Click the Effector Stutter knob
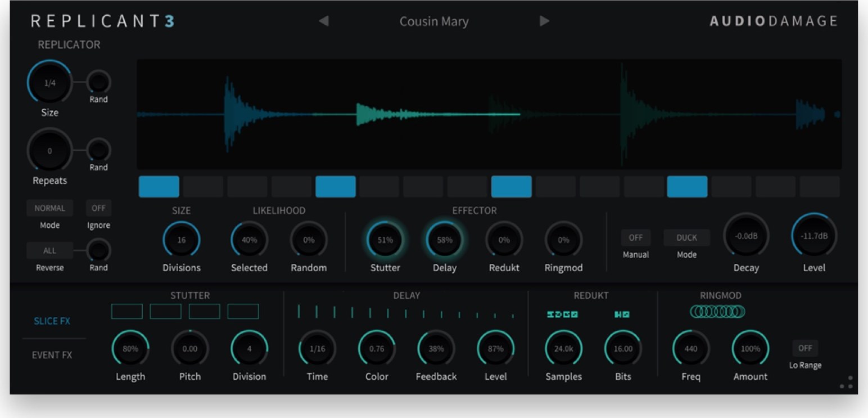Image resolution: width=868 pixels, height=418 pixels. (385, 240)
